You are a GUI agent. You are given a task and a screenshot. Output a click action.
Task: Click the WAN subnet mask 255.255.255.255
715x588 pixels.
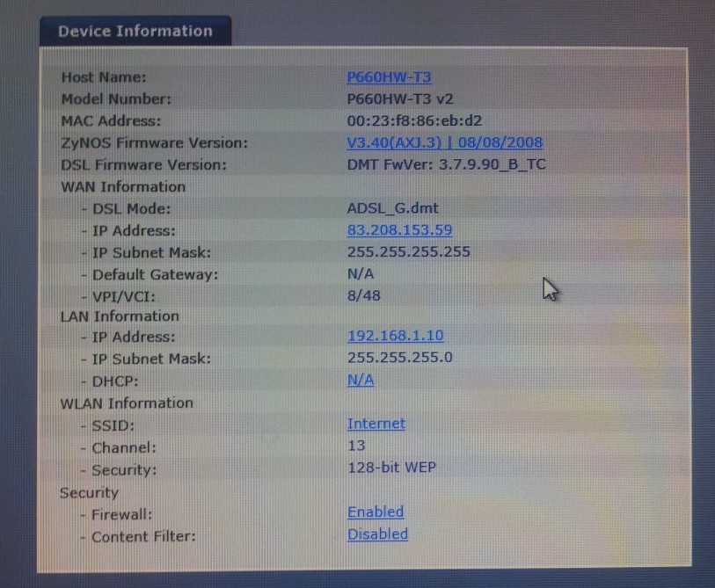pos(408,252)
